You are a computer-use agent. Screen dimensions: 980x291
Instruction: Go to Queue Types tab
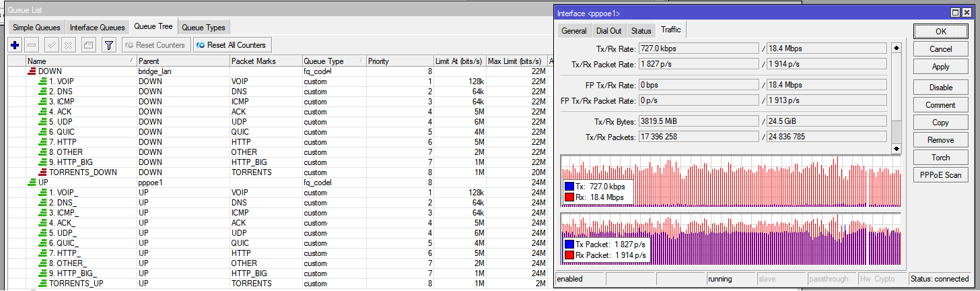[x=204, y=28]
